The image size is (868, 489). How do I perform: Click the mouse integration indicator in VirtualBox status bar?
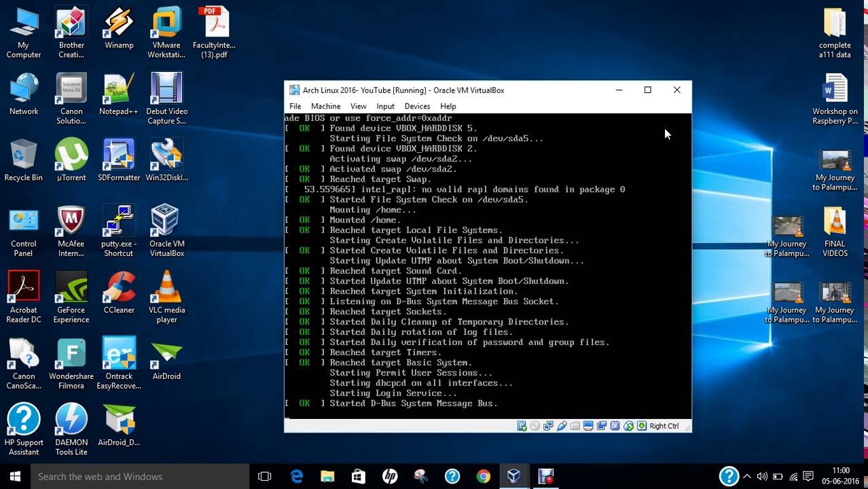coord(628,426)
